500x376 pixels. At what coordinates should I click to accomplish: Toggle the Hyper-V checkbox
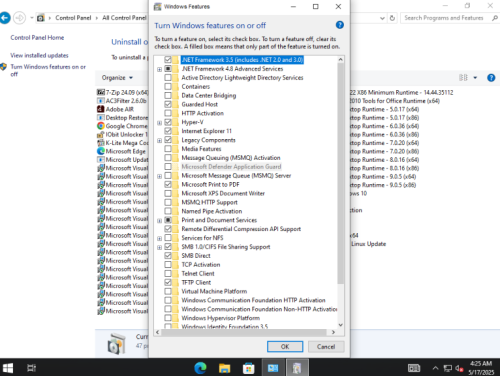point(168,122)
